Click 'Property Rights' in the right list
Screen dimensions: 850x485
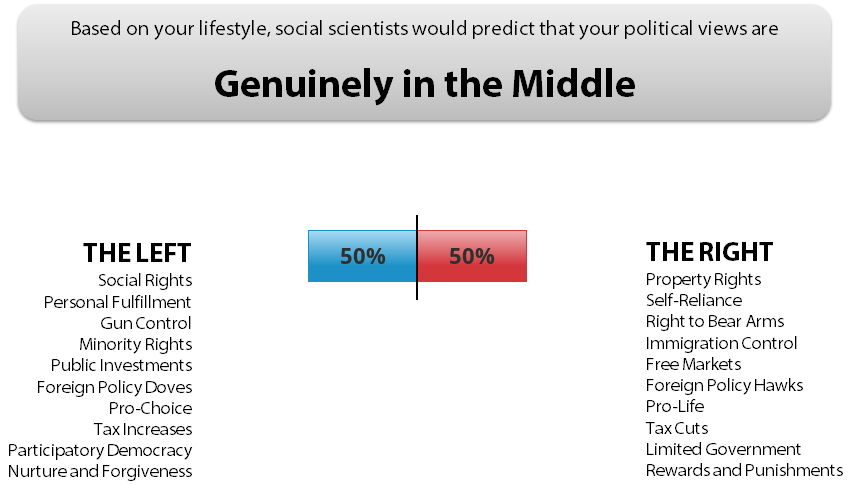703,279
